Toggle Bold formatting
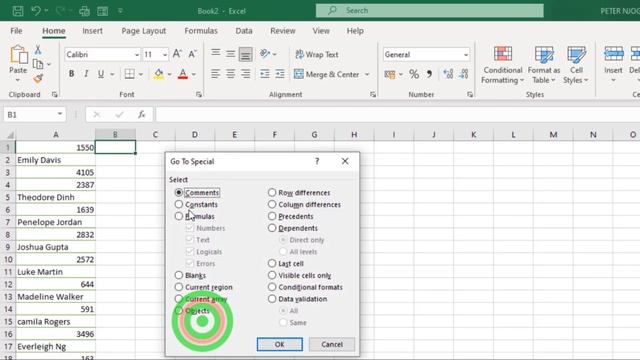Screen dimensions: 640x360 tap(71, 74)
